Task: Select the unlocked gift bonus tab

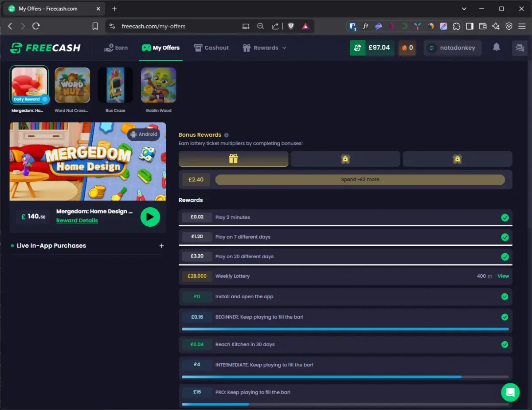Action: click(234, 159)
